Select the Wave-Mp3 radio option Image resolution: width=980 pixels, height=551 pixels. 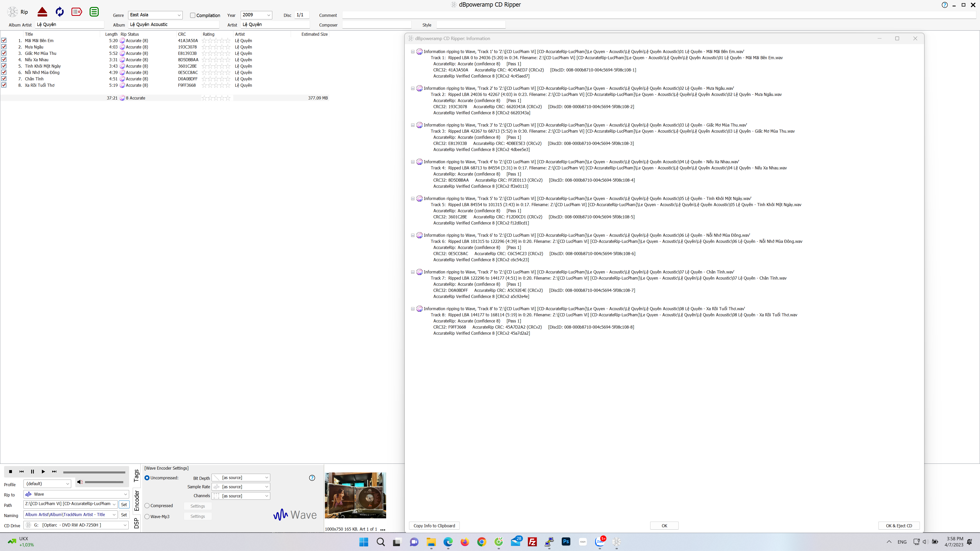point(147,517)
